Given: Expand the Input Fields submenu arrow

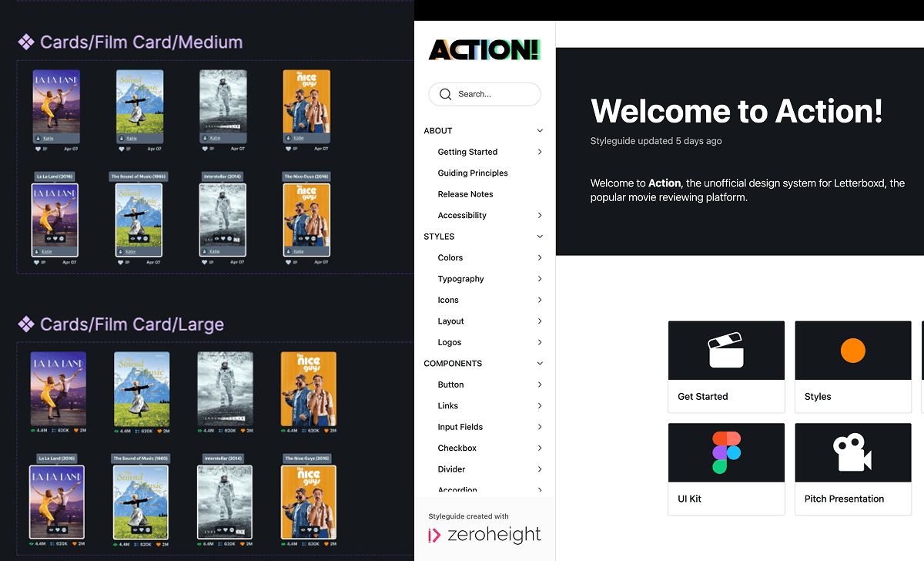Looking at the screenshot, I should tap(540, 427).
